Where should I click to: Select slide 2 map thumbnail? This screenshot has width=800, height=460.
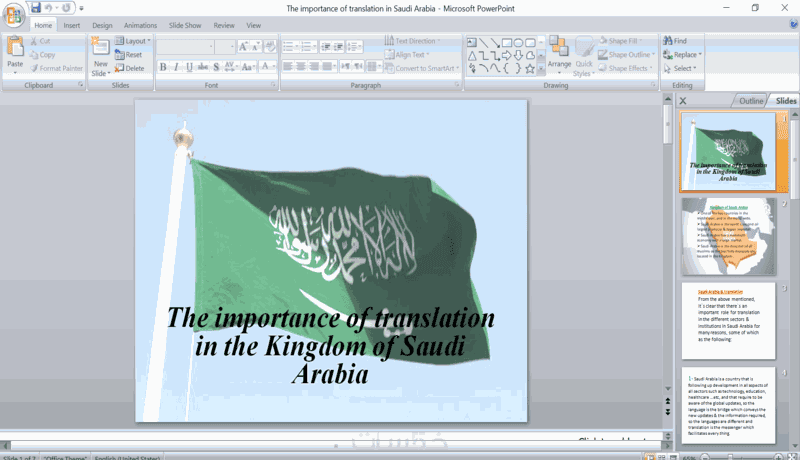coord(729,237)
